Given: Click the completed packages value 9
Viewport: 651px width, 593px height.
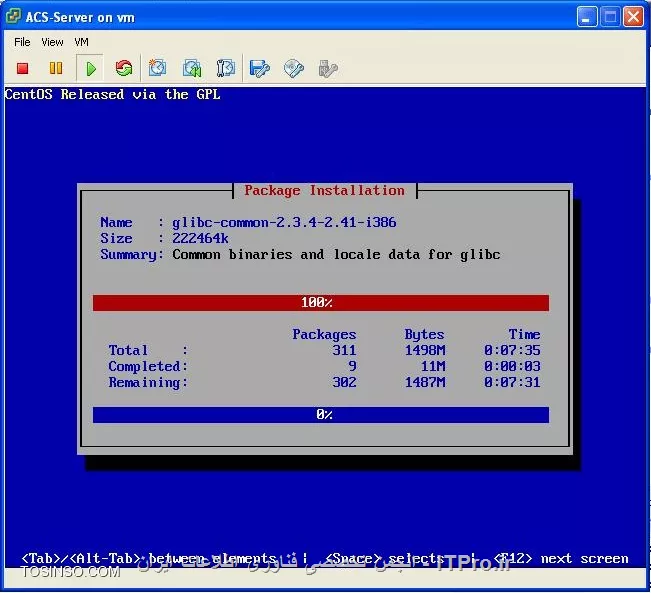Looking at the screenshot, I should click(352, 366).
